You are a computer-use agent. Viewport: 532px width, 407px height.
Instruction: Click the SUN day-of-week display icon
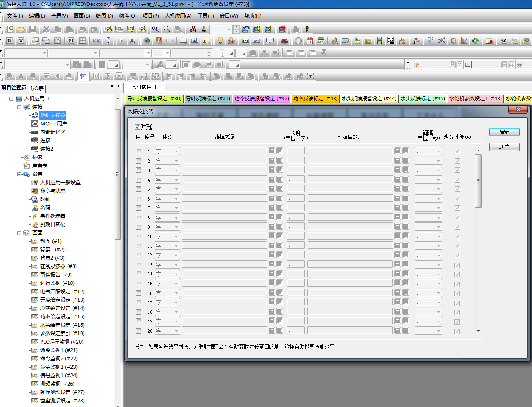pos(321,41)
